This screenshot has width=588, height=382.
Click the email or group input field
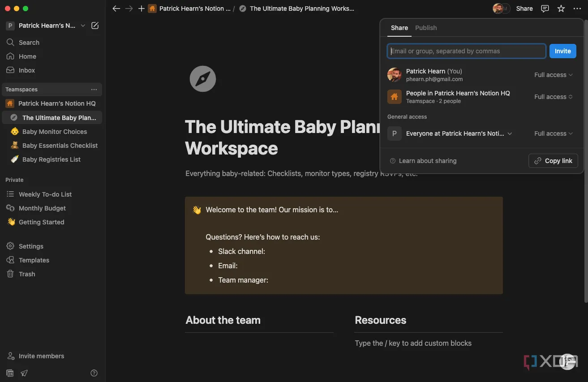(x=466, y=51)
